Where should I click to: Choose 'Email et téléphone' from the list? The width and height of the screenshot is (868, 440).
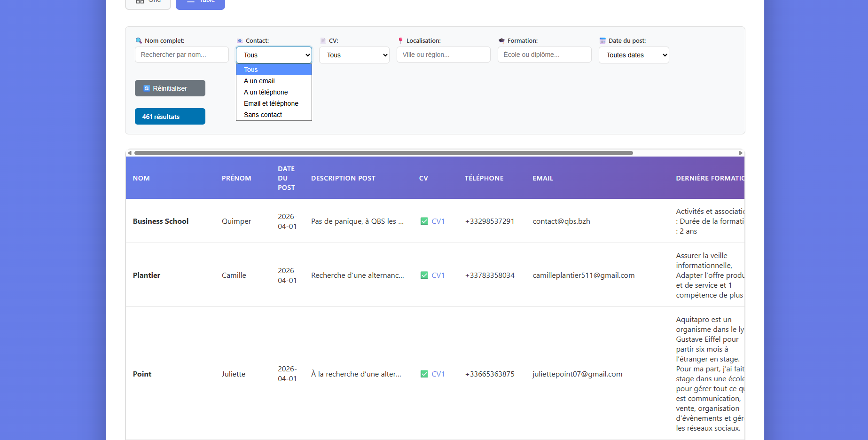tap(271, 103)
